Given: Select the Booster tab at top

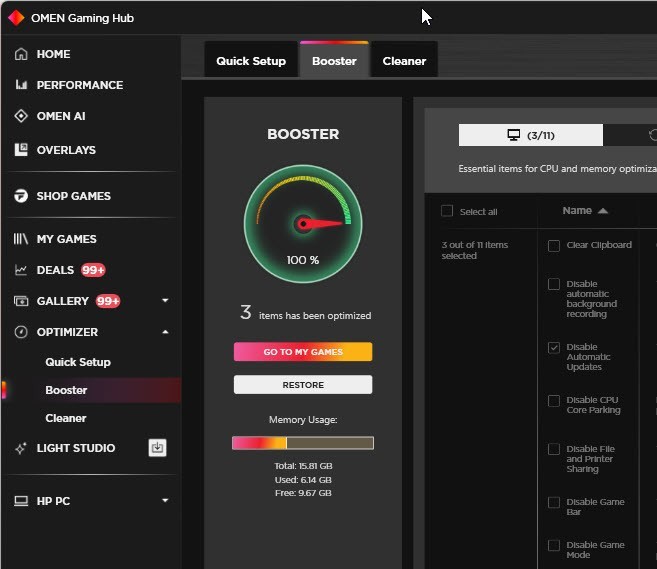Looking at the screenshot, I should pos(334,61).
